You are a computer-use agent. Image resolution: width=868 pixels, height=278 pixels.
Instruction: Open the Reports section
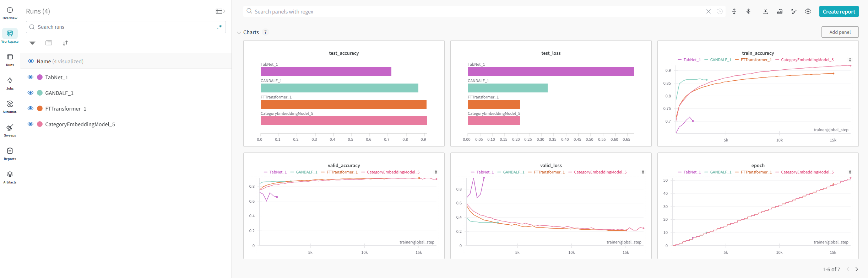coord(10,154)
